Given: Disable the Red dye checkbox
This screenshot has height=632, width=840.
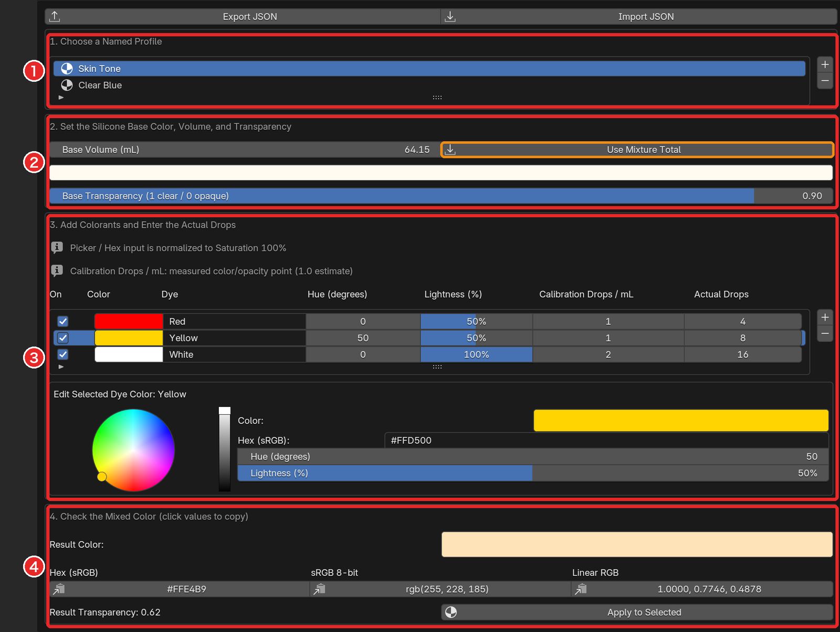Looking at the screenshot, I should (63, 321).
